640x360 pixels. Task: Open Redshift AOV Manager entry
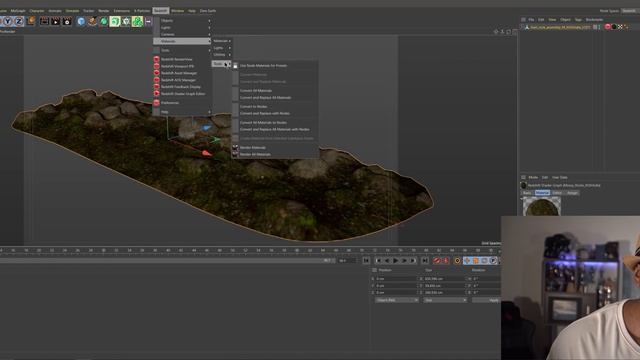pos(182,80)
